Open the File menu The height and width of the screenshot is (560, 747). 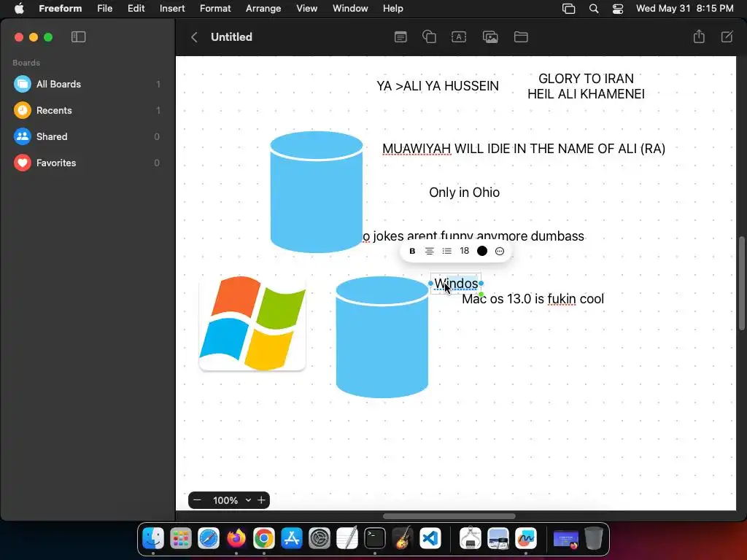(x=105, y=9)
